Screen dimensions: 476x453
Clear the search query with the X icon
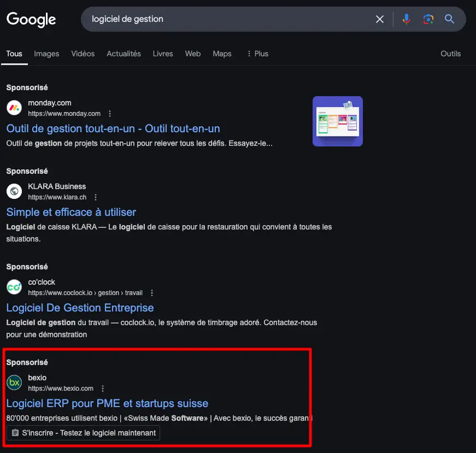pyautogui.click(x=380, y=19)
